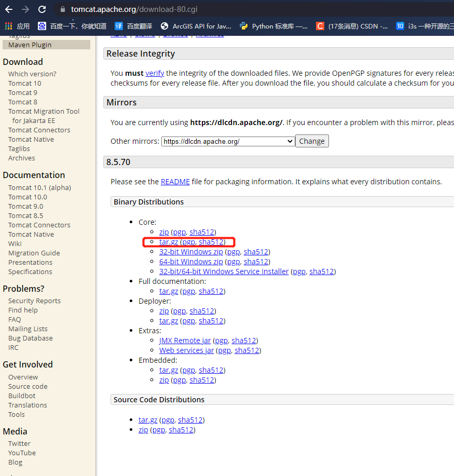Open pgp link for Core zip
This screenshot has width=454, height=476.
coord(180,232)
